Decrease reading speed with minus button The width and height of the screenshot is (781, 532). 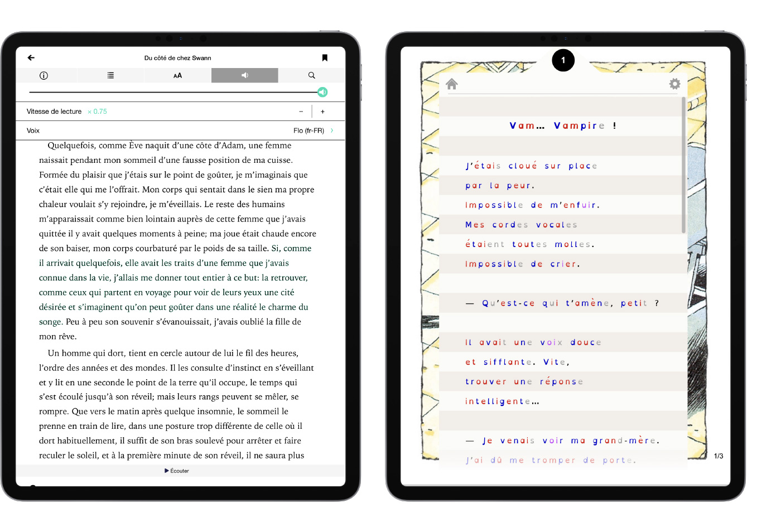[301, 112]
